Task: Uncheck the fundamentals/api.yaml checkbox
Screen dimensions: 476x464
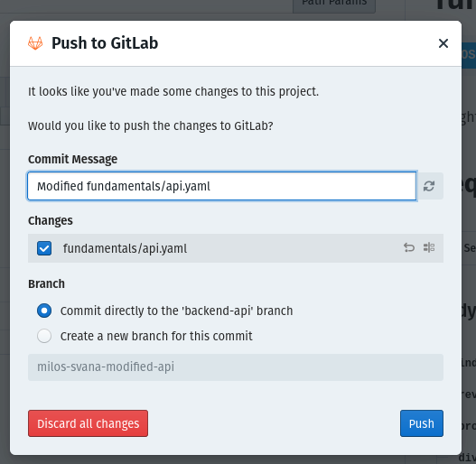Action: coord(44,248)
